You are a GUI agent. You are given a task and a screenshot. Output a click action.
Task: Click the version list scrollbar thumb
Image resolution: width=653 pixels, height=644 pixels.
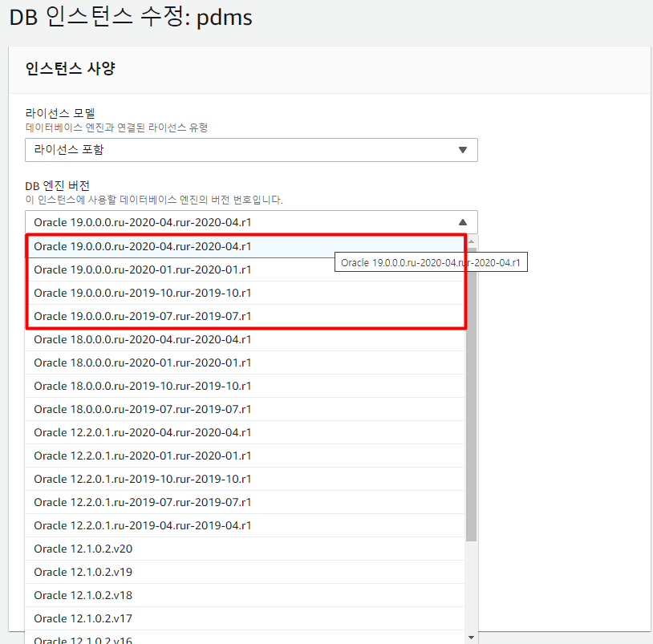472,395
